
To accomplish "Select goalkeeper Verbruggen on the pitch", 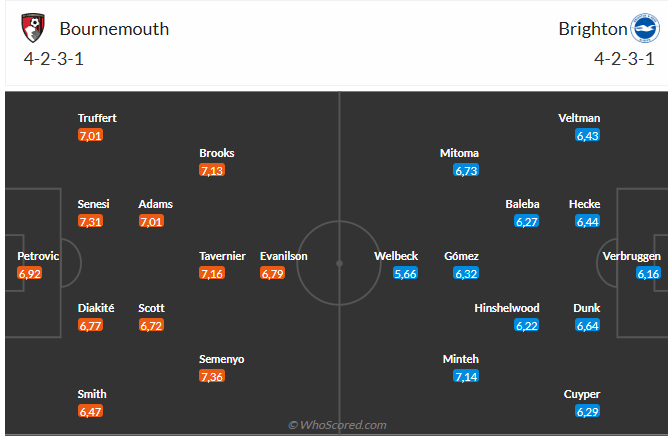I will pyautogui.click(x=633, y=256).
